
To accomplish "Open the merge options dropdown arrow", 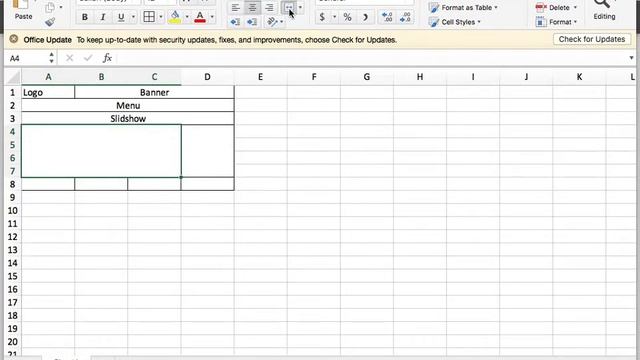I will pyautogui.click(x=300, y=7).
